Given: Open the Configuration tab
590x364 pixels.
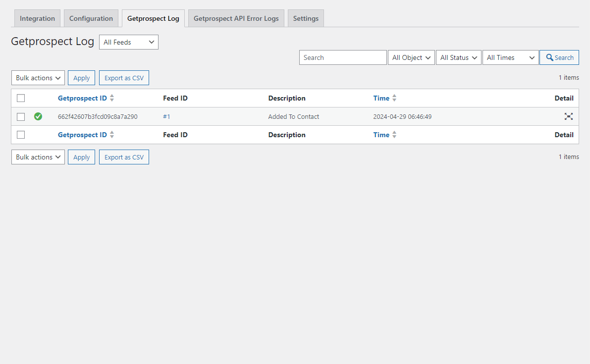Looking at the screenshot, I should (x=91, y=18).
